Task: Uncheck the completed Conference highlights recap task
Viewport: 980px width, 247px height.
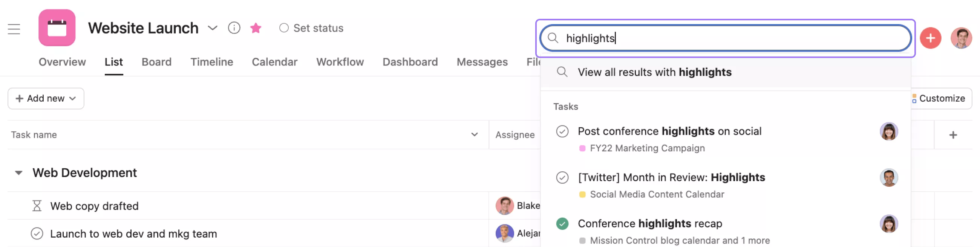Action: [x=562, y=224]
